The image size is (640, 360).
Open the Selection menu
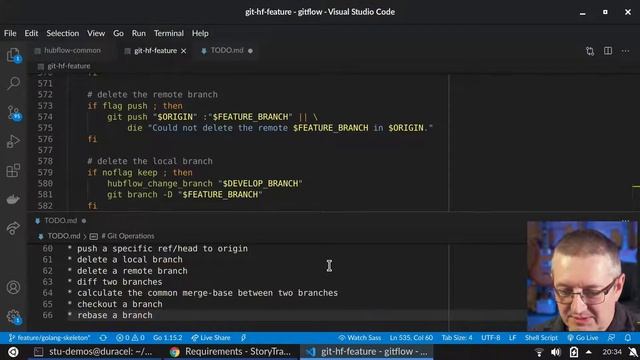pos(62,33)
